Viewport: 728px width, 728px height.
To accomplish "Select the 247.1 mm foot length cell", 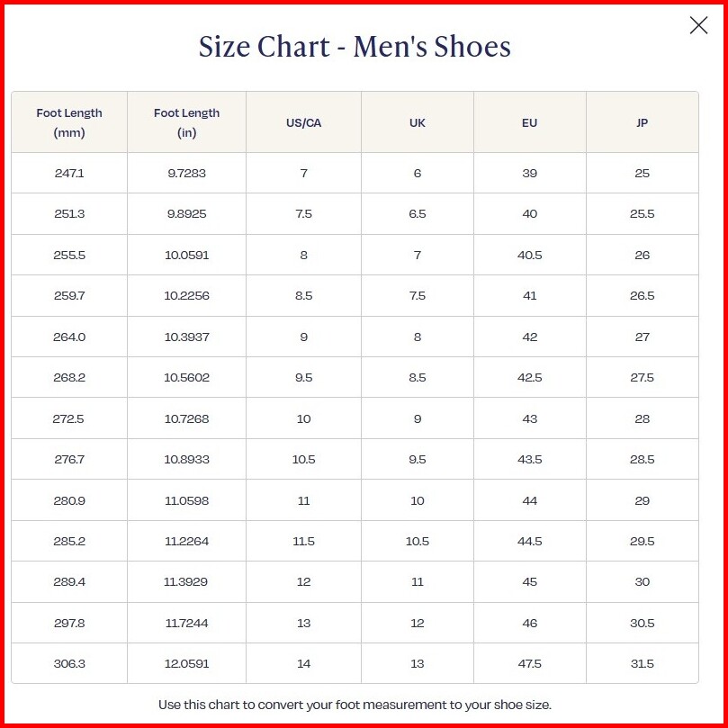I will pos(69,173).
